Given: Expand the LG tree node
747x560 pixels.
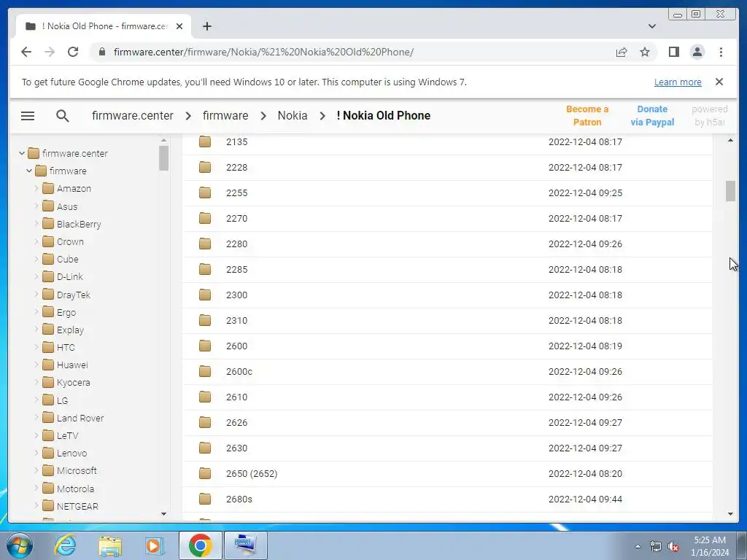Looking at the screenshot, I should pos(36,400).
